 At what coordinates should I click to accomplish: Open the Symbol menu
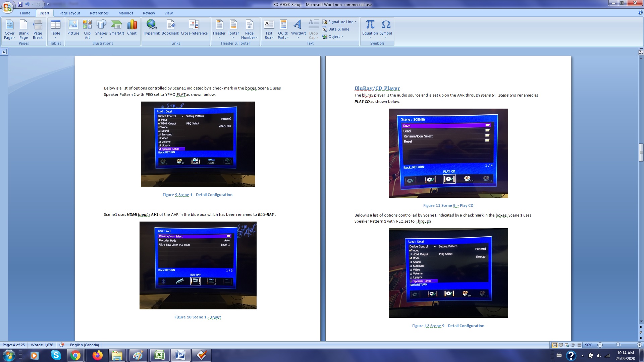[x=386, y=29]
